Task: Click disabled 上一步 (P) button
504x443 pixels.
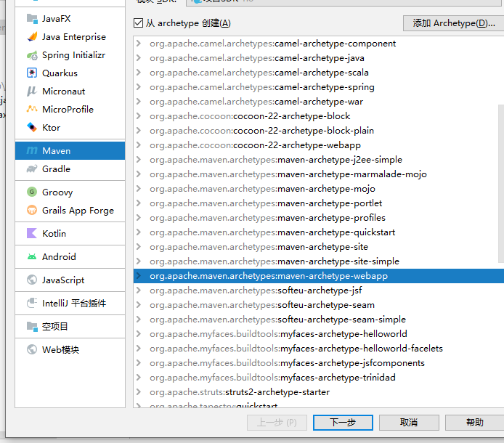Action: point(277,422)
